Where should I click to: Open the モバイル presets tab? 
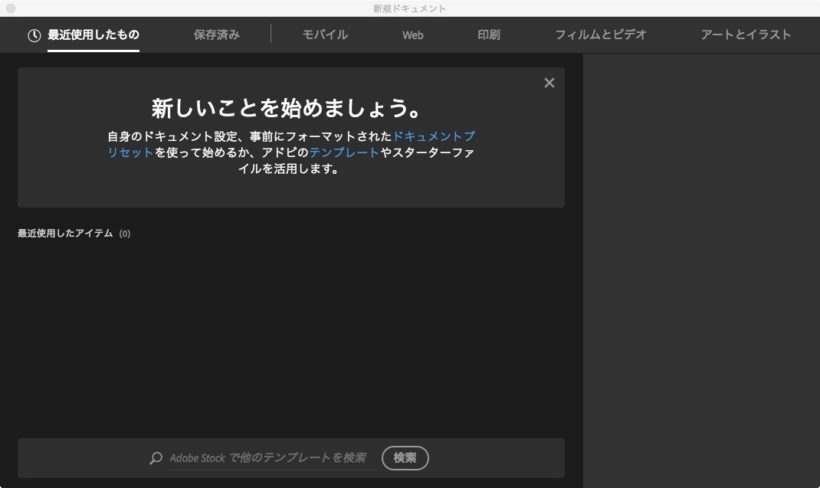pyautogui.click(x=325, y=35)
